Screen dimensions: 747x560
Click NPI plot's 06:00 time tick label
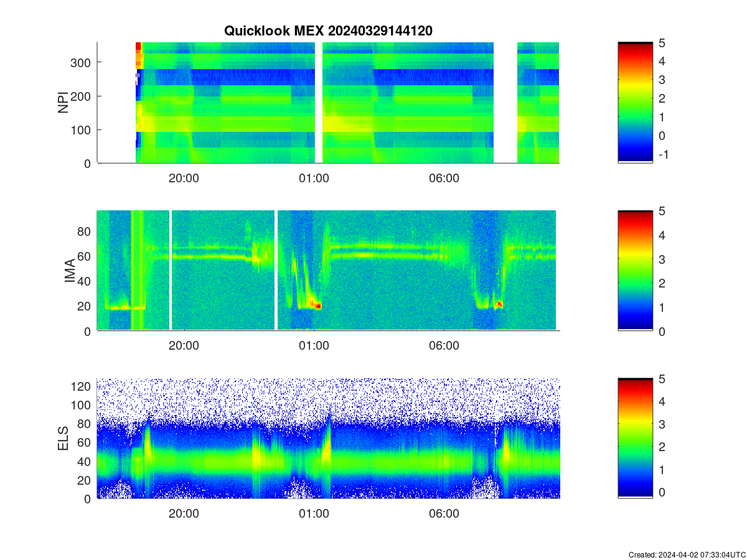coord(444,178)
